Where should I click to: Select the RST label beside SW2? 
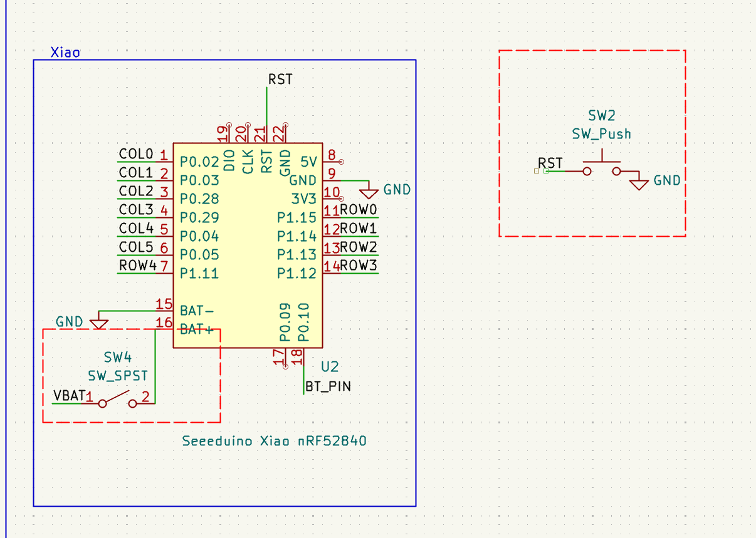(550, 163)
